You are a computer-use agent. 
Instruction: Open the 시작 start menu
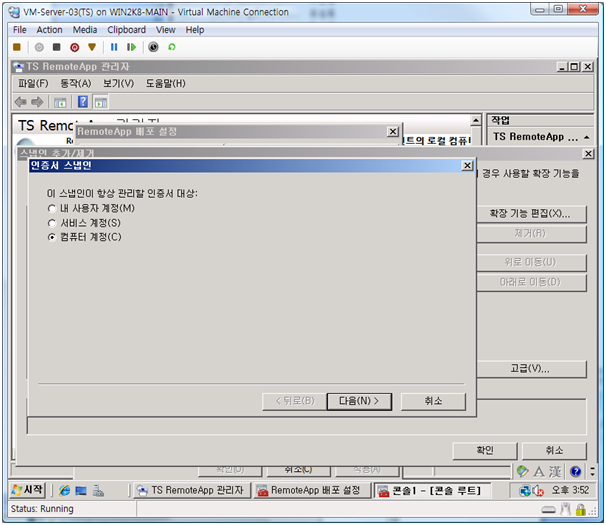click(x=27, y=490)
